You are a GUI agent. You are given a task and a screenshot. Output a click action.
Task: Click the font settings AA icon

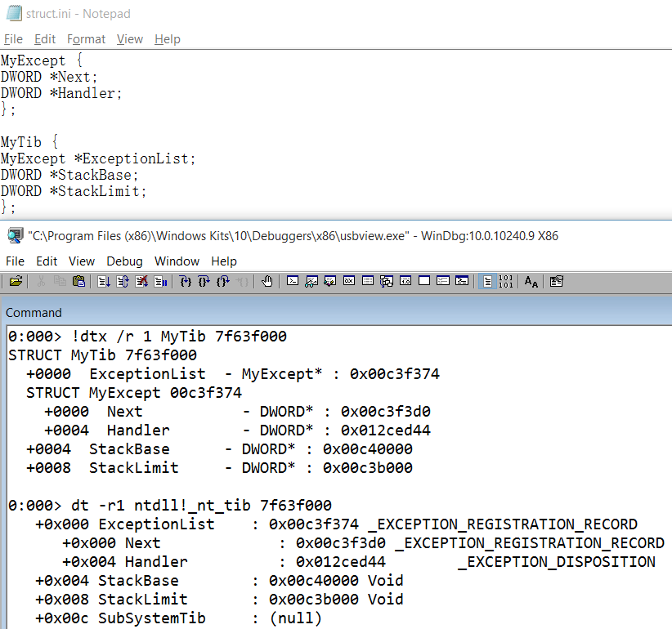pyautogui.click(x=530, y=280)
